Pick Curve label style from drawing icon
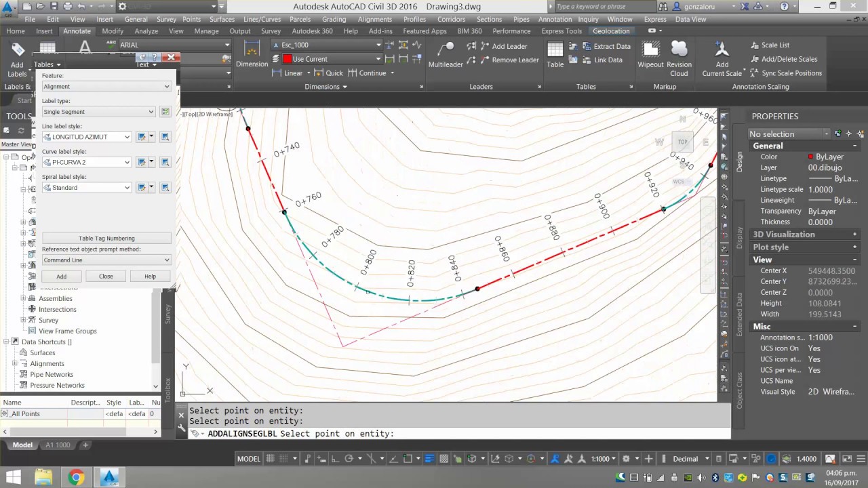Screen dimensions: 868x488 165,162
